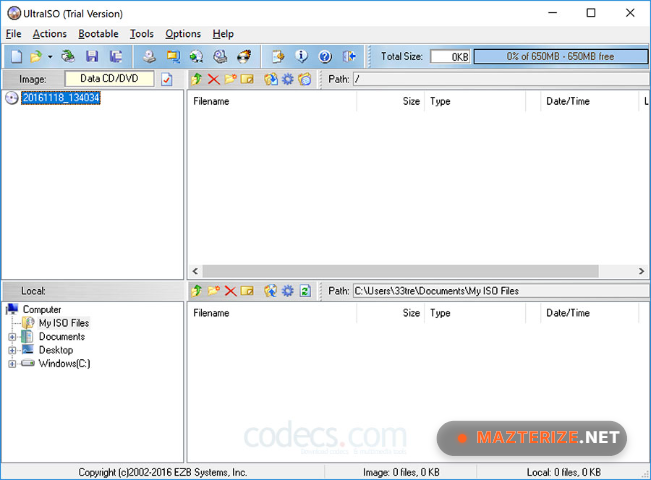Save the image with the floppy disk icon
The width and height of the screenshot is (651, 480).
coord(92,56)
